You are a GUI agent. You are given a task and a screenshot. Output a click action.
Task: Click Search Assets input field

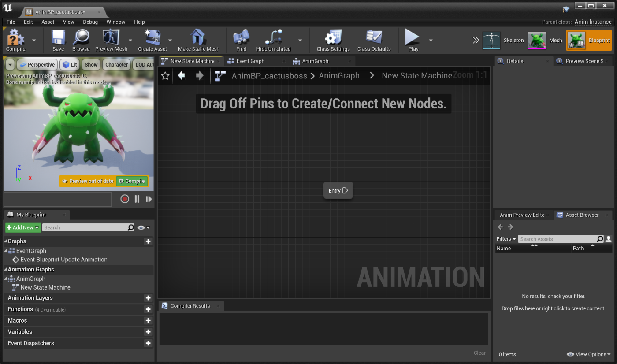557,239
